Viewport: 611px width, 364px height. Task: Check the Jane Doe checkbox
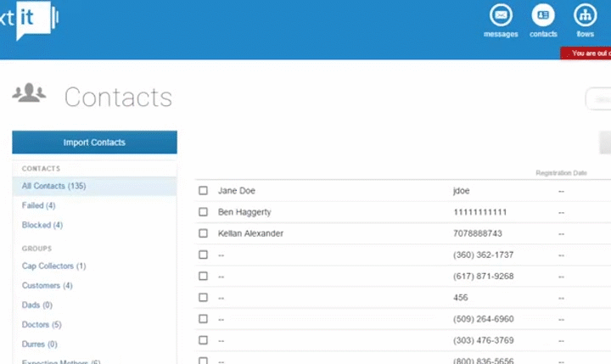pyautogui.click(x=203, y=191)
